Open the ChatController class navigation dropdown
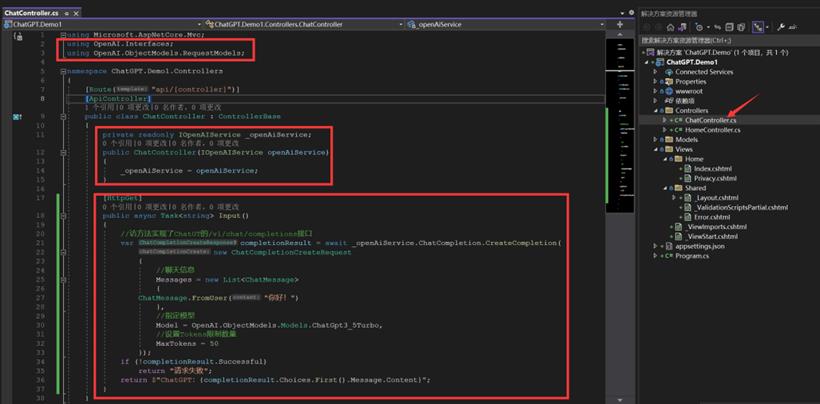This screenshot has width=820, height=404. tap(304, 24)
